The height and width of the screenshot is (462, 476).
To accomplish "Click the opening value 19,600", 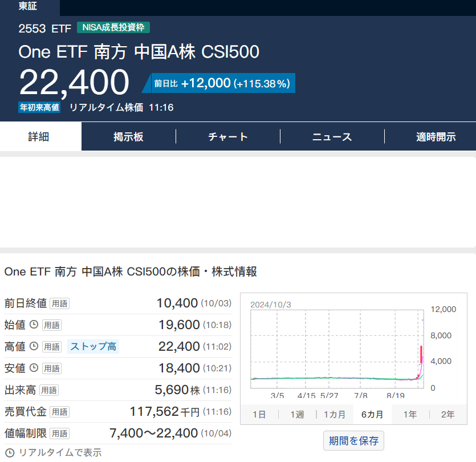I will [179, 325].
